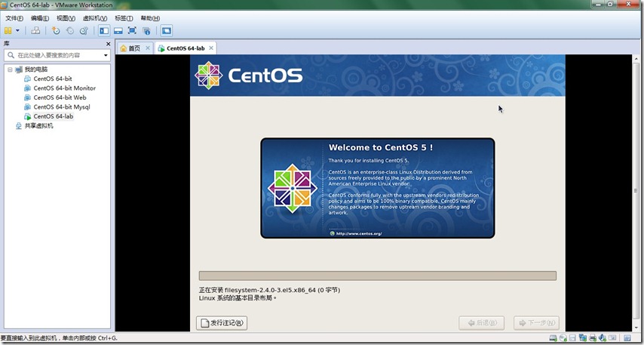The width and height of the screenshot is (644, 345).
Task: Click the Send Ctrl+Alt+Del toolbar icon
Action: [35, 30]
